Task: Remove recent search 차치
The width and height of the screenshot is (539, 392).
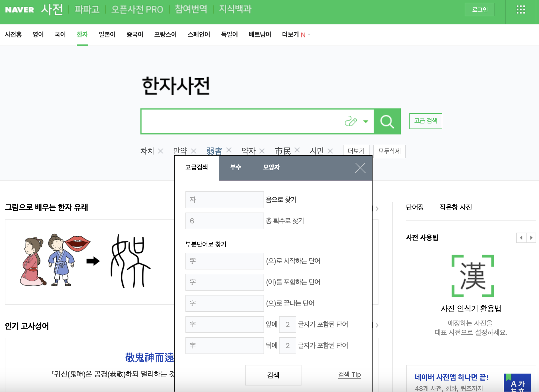Action: [161, 151]
